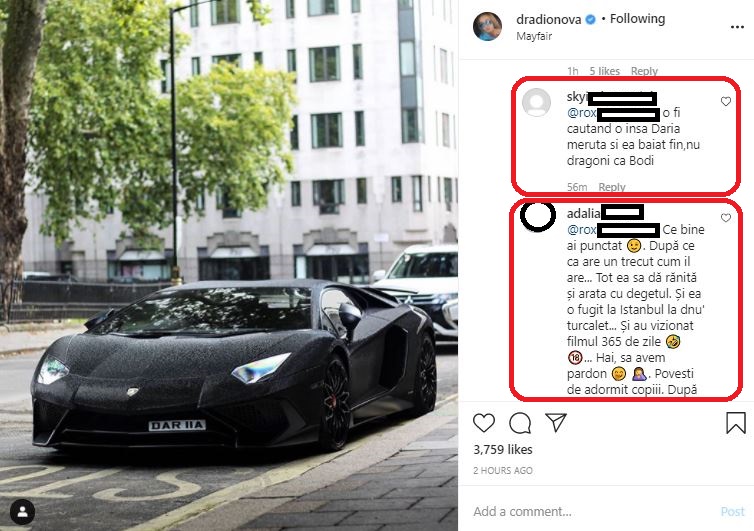
Task: Like the skyi comment with small heart
Action: tap(726, 101)
